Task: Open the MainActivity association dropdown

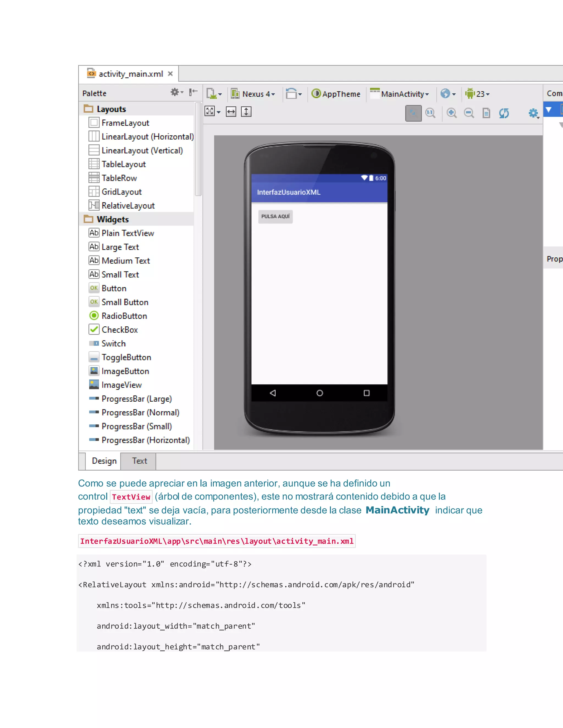Action: coord(399,94)
